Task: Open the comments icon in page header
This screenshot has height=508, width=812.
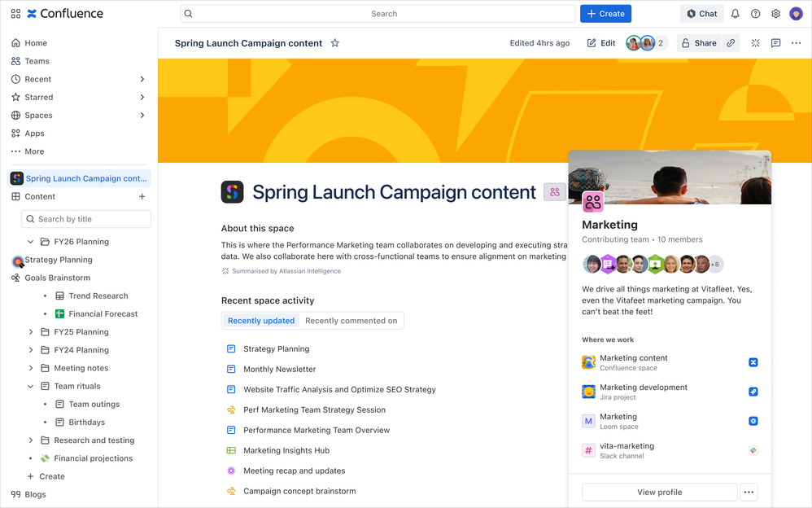Action: [775, 43]
